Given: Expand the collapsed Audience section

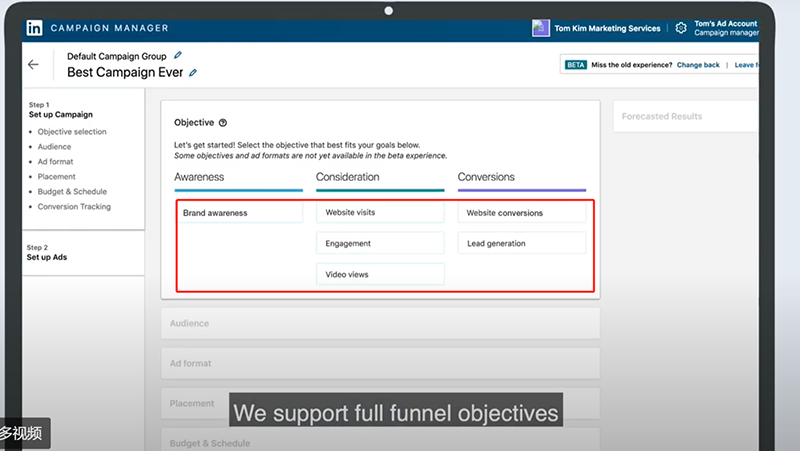Looking at the screenshot, I should tap(380, 323).
